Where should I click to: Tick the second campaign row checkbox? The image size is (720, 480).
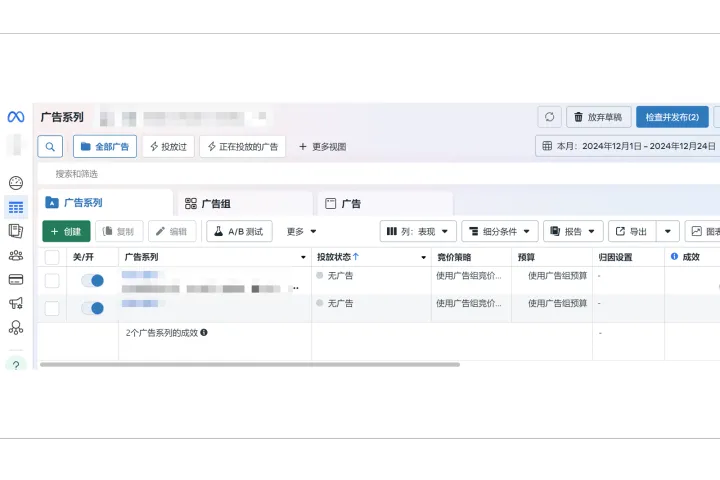[x=52, y=308]
